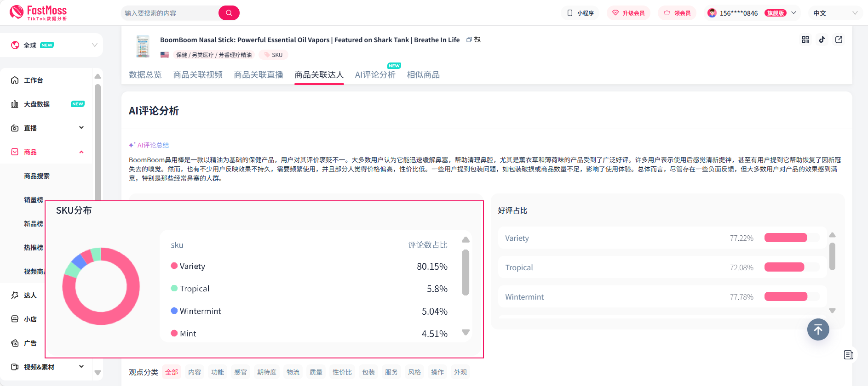Select the 性价比 viewpoint filter
Image resolution: width=868 pixels, height=386 pixels.
[342, 372]
